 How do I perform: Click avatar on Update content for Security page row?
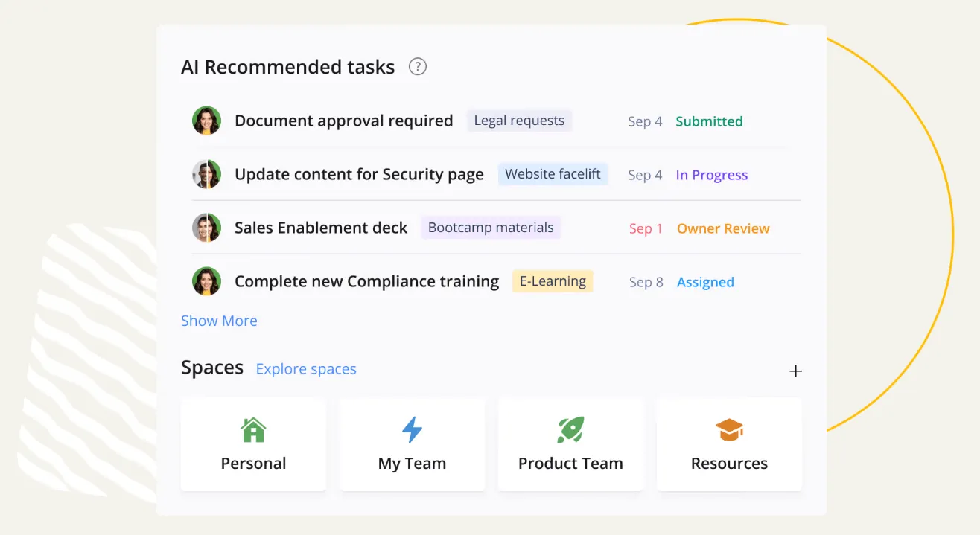pos(206,174)
